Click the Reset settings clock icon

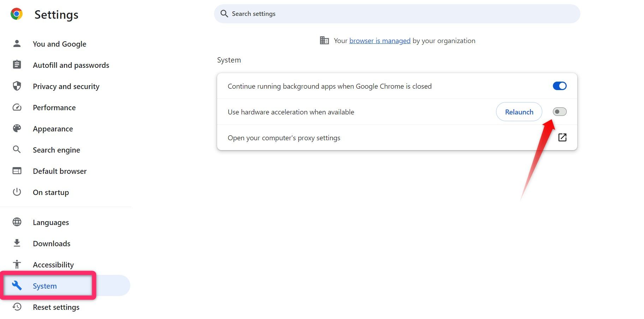pos(17,307)
